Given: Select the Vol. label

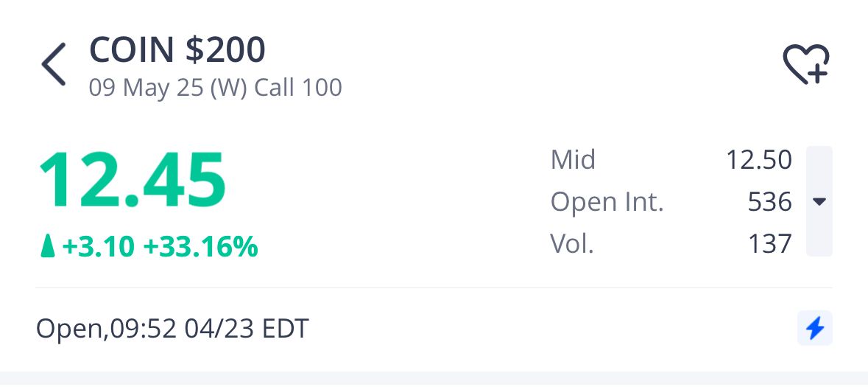Looking at the screenshot, I should (572, 243).
